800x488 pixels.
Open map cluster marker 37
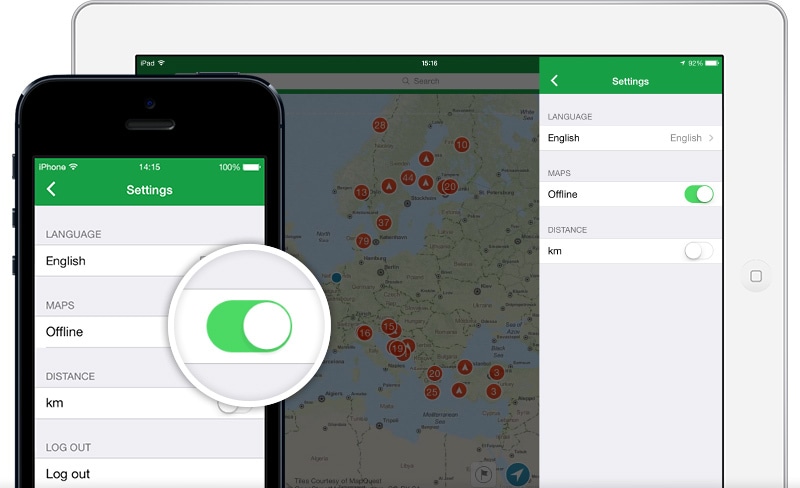click(384, 223)
